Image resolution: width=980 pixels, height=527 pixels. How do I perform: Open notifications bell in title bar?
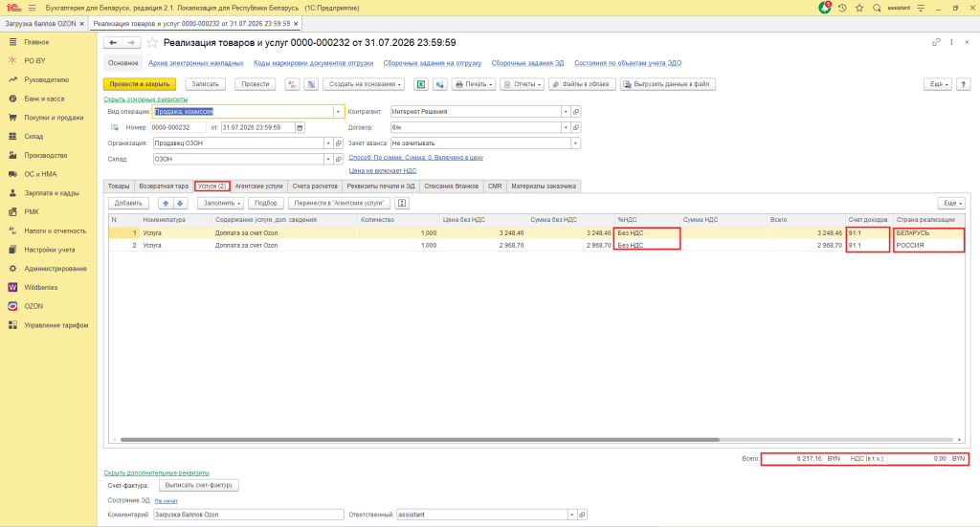coord(825,8)
